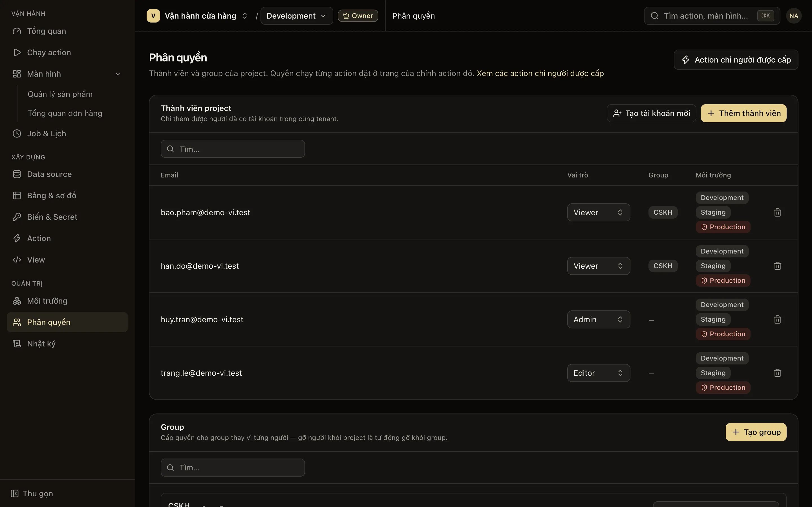Open Admin role dropdown for huy.tran

(599, 319)
